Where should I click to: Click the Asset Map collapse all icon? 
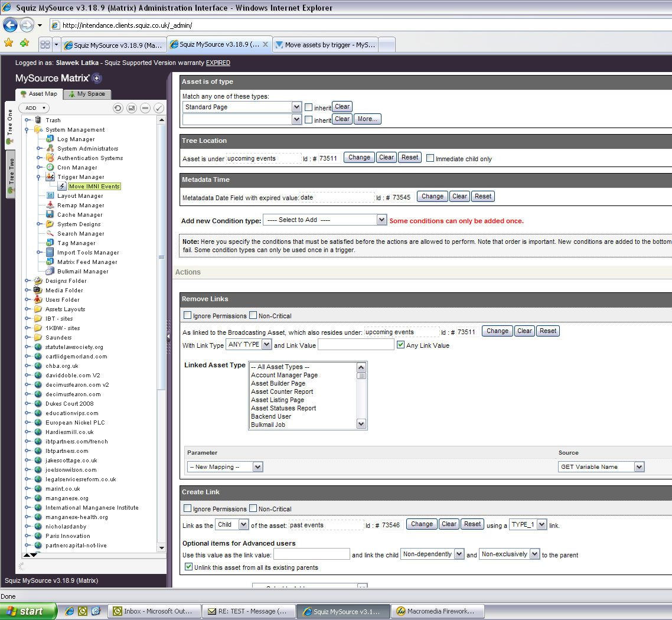(x=145, y=108)
